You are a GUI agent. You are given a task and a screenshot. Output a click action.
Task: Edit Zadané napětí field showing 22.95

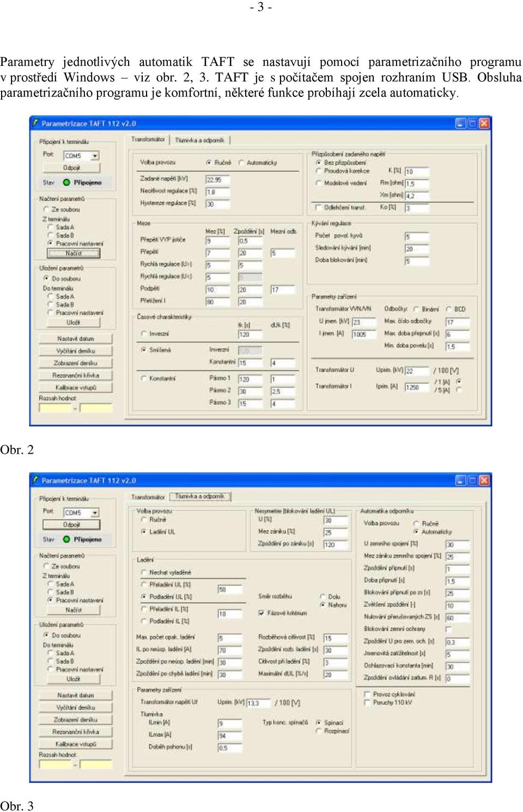217,179
